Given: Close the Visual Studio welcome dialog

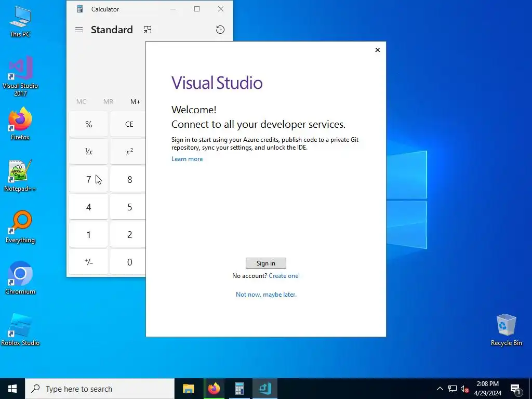Looking at the screenshot, I should coord(378,50).
